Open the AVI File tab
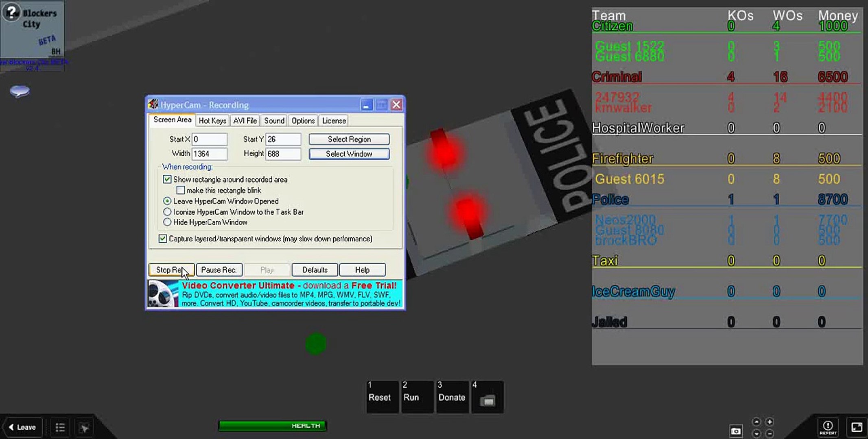The height and width of the screenshot is (439, 868). pos(245,121)
